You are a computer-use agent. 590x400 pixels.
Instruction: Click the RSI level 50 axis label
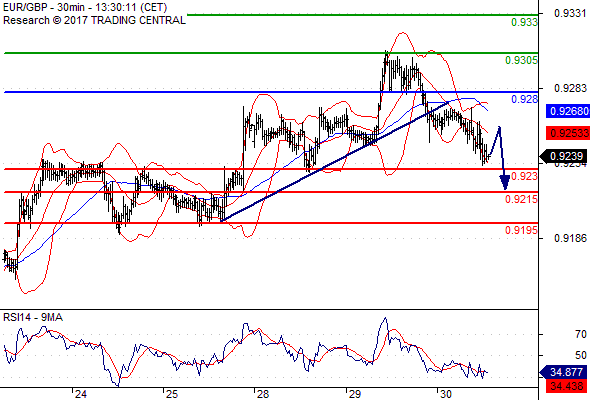[581, 355]
